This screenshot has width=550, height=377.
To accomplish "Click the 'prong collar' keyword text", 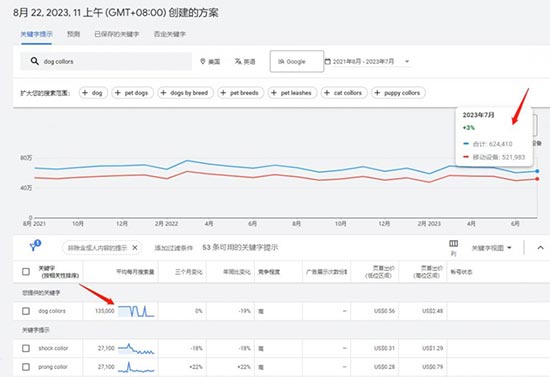I will (53, 367).
